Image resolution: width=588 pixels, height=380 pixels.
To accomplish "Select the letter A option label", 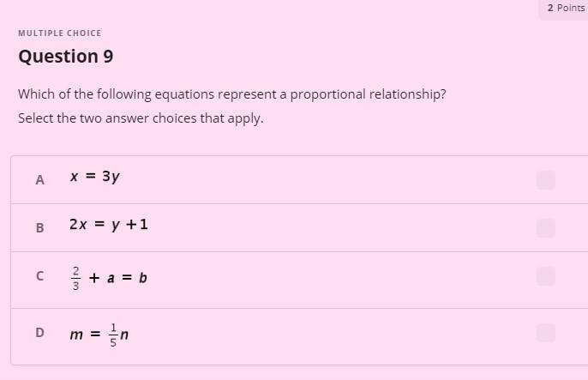I will click(39, 180).
